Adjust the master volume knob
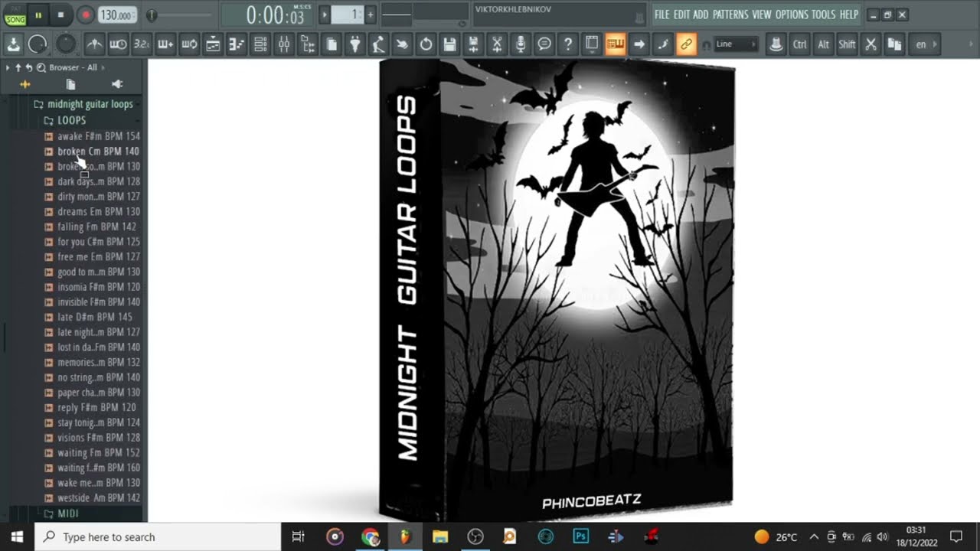This screenshot has width=980, height=551. click(x=38, y=44)
